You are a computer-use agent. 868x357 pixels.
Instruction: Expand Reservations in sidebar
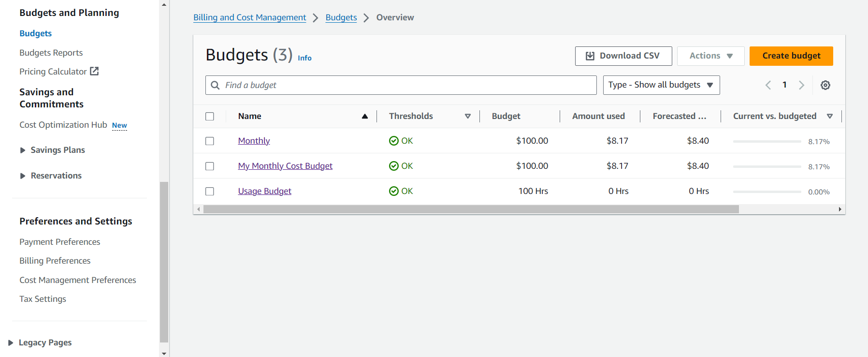pos(23,176)
